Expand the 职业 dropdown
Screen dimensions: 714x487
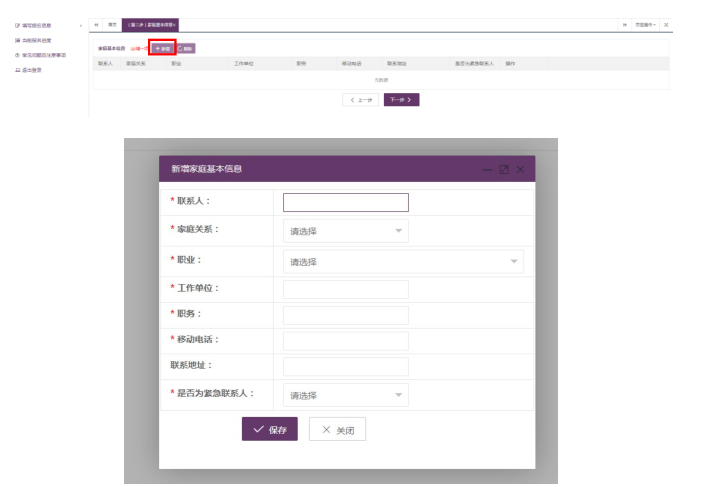[x=403, y=262]
